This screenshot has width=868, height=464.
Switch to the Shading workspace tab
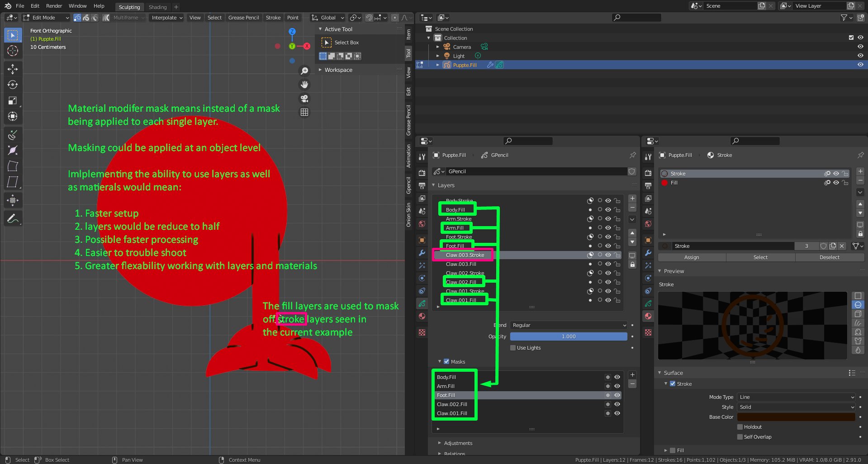click(x=157, y=7)
